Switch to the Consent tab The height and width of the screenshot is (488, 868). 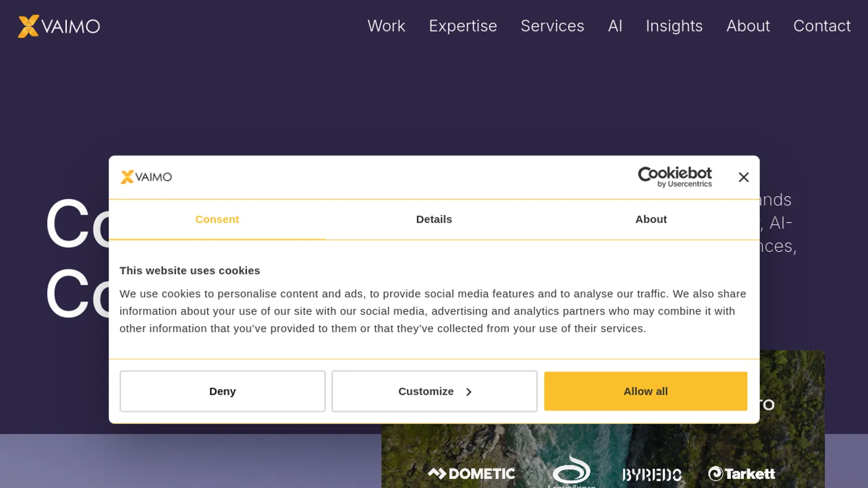217,220
